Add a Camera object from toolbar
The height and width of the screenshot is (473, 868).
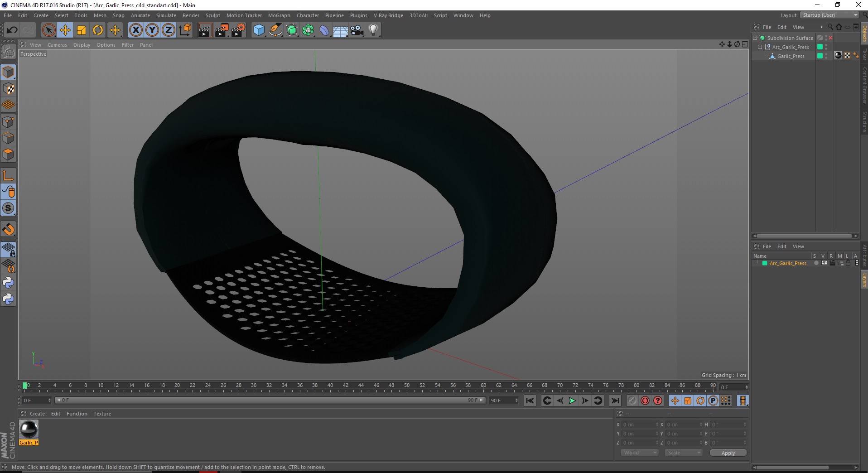pos(357,30)
